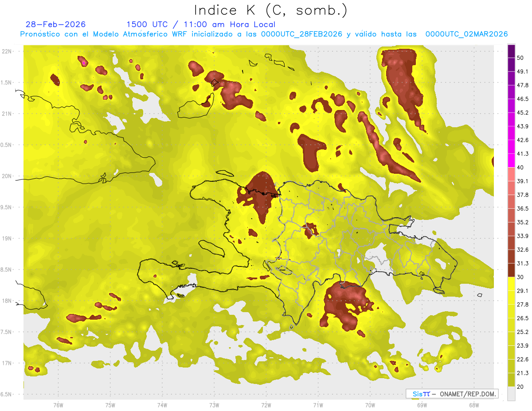Click the colorbar label "41.3"

pos(523,154)
